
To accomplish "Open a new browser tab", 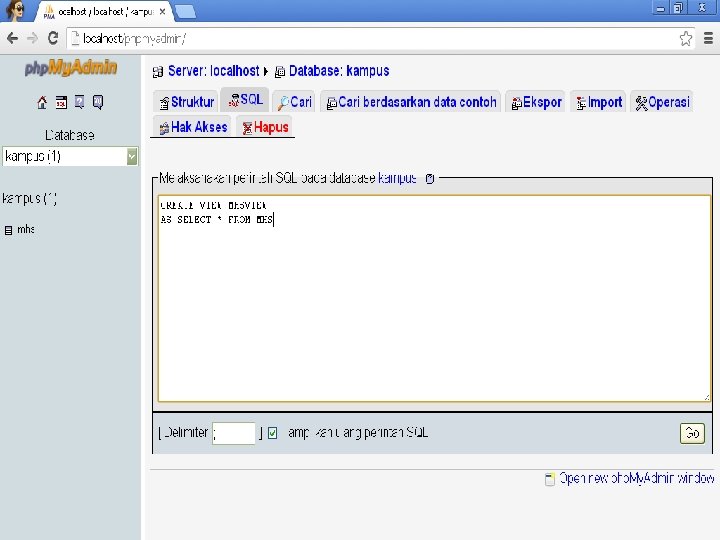I will click(186, 12).
